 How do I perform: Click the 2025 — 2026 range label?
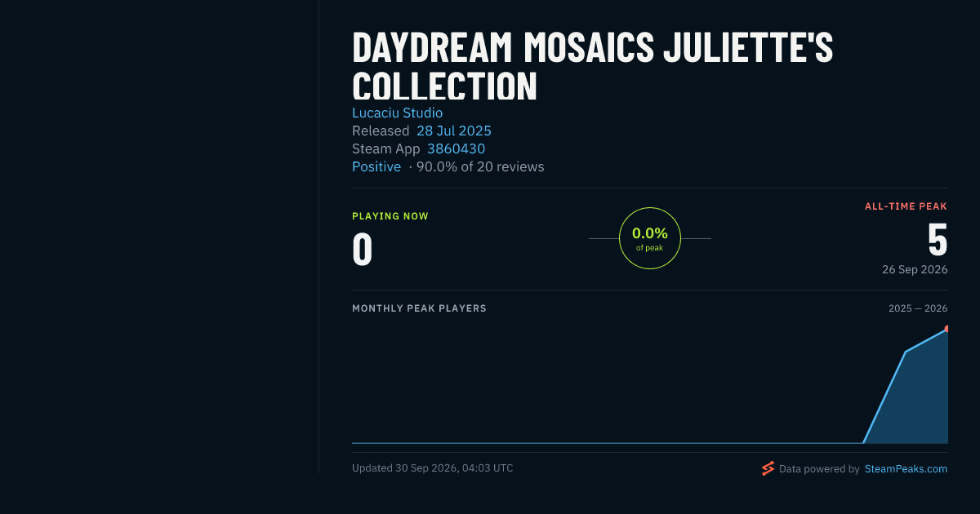[x=918, y=308]
